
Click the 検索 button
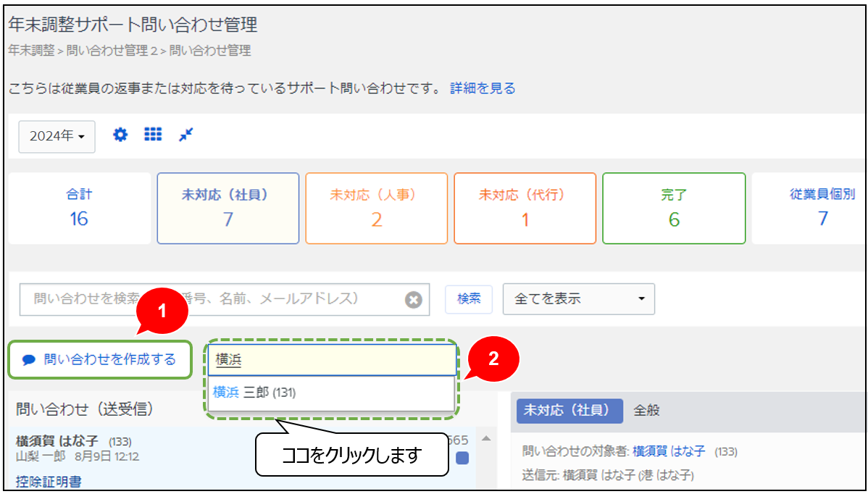click(x=469, y=299)
